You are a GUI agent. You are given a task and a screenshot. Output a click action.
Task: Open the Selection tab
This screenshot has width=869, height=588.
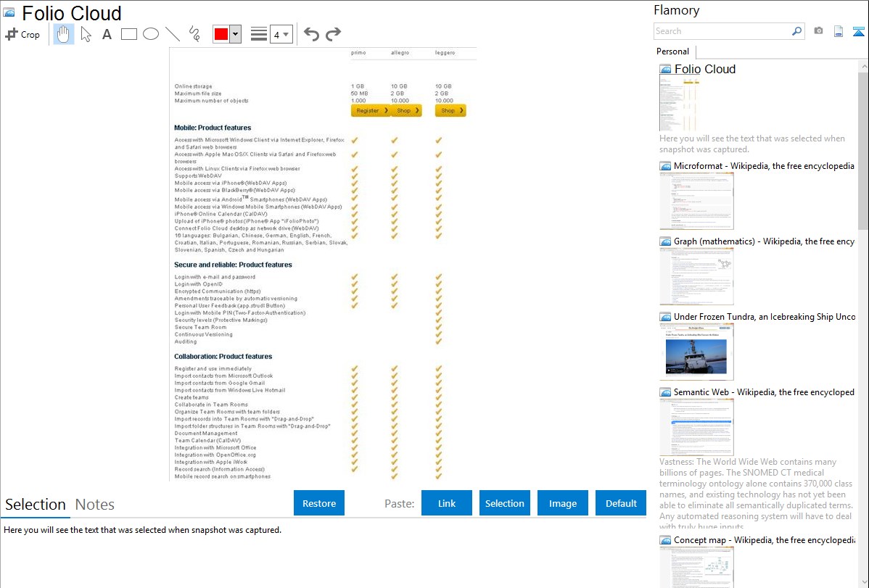[x=36, y=505]
